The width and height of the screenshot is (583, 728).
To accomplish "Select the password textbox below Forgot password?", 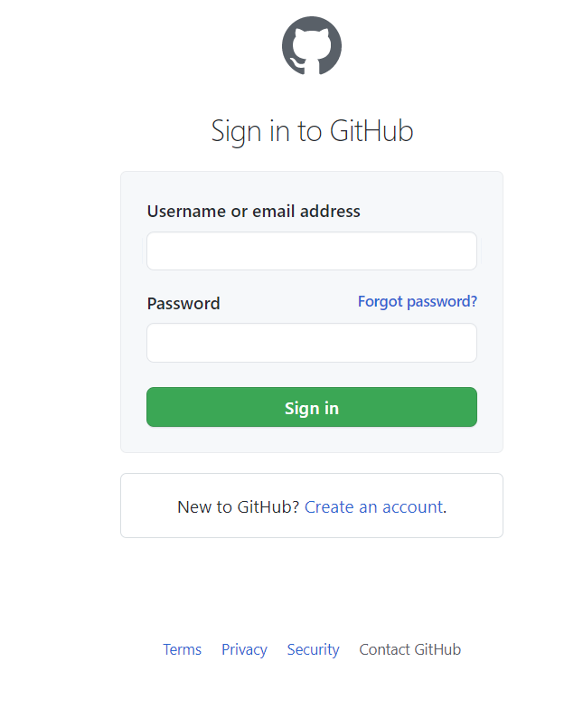I will click(312, 343).
